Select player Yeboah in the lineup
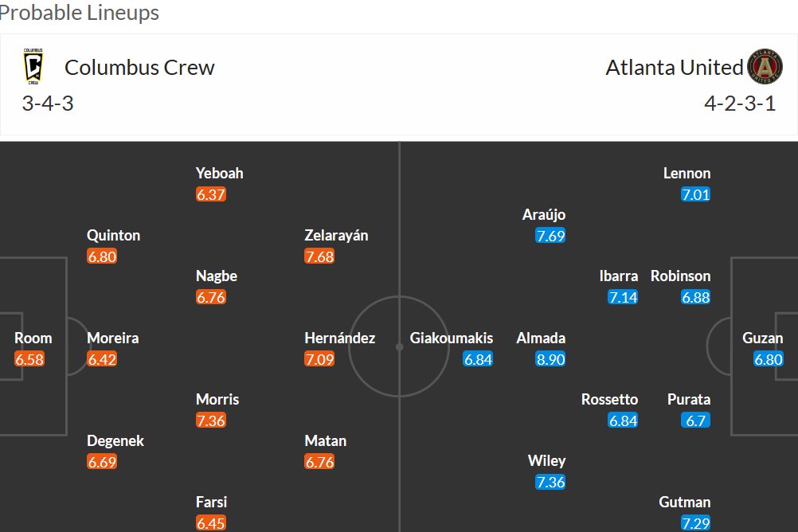 click(219, 173)
